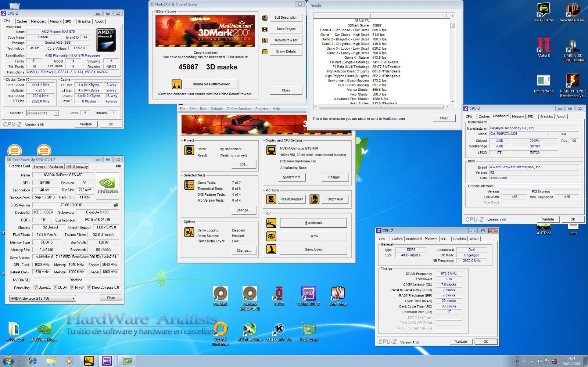Image resolution: width=588 pixels, height=367 pixels.
Task: Open MSI Kombustor desktop shortcut
Action: [x=279, y=332]
